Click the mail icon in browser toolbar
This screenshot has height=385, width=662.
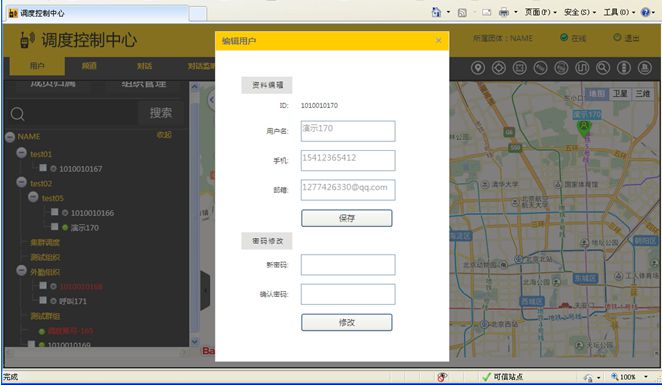point(486,12)
